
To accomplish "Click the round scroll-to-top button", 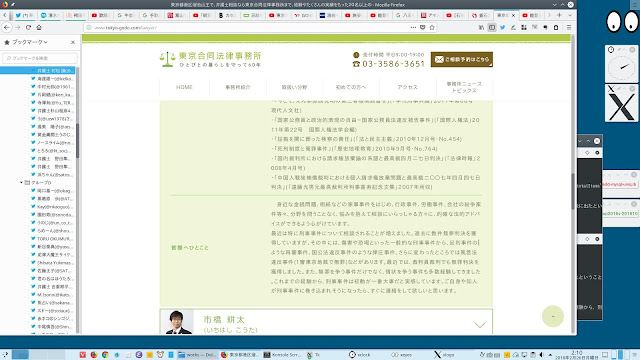I will 553,316.
